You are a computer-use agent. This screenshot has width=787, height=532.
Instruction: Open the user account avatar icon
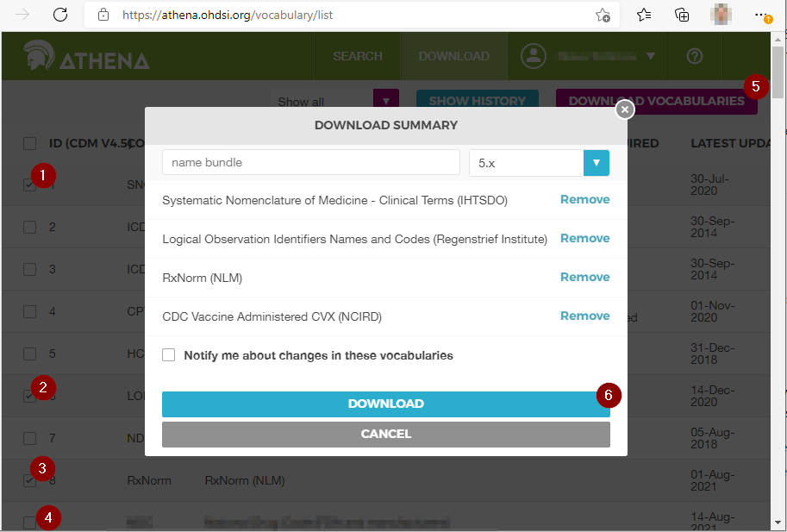pyautogui.click(x=533, y=56)
